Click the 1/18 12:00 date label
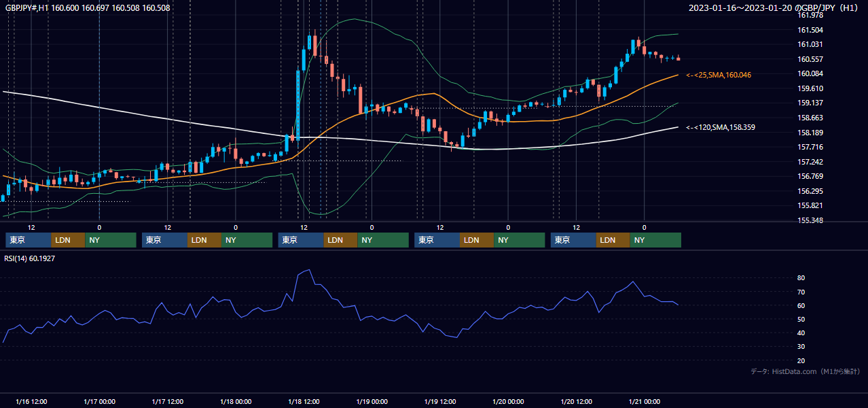 click(x=304, y=401)
